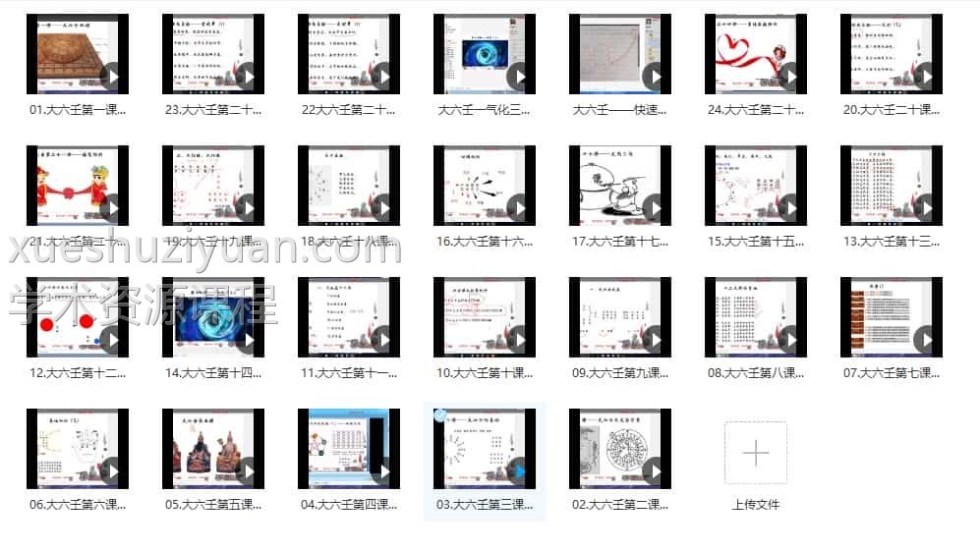This screenshot has width=980, height=551.
Task: Click the play icon on video 24.大六壬第二十
Action: point(788,77)
